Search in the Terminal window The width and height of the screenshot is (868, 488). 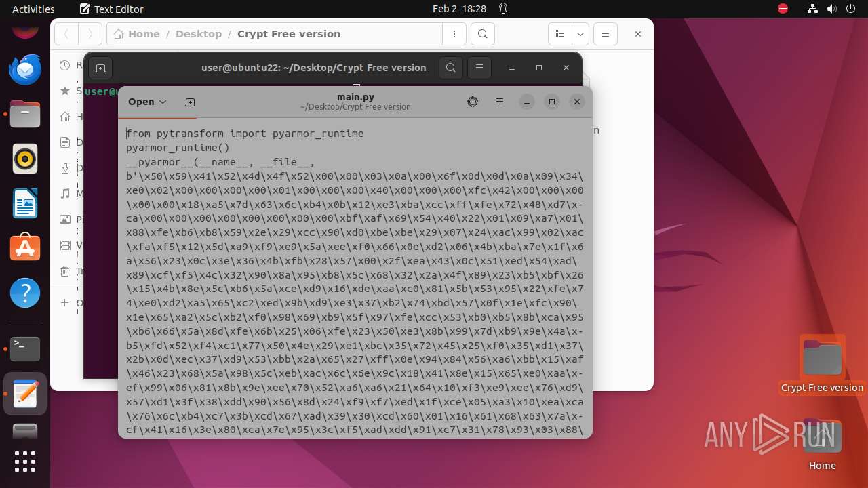[451, 68]
